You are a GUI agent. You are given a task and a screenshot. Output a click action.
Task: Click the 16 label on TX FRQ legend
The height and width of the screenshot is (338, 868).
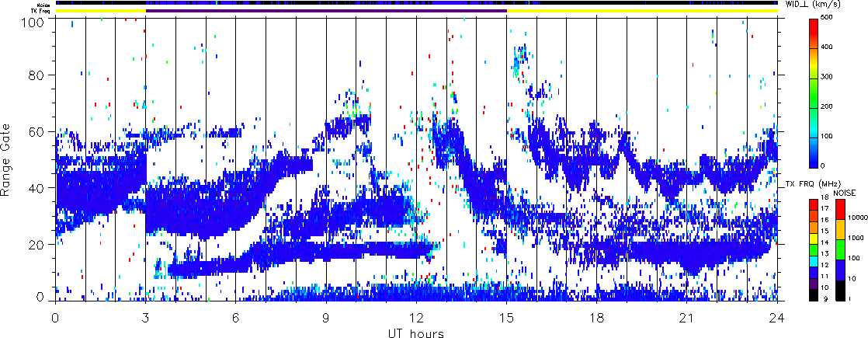824,220
